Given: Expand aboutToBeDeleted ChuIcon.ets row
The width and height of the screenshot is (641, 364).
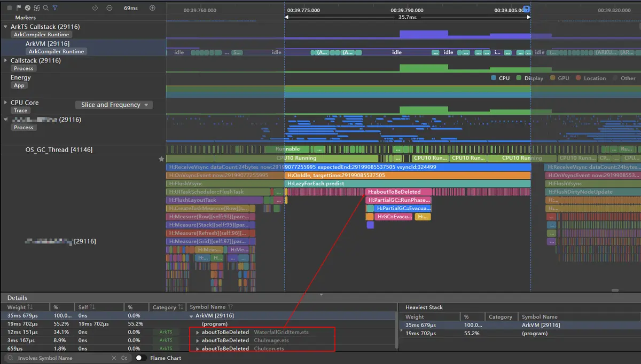Looking at the screenshot, I should (198, 349).
